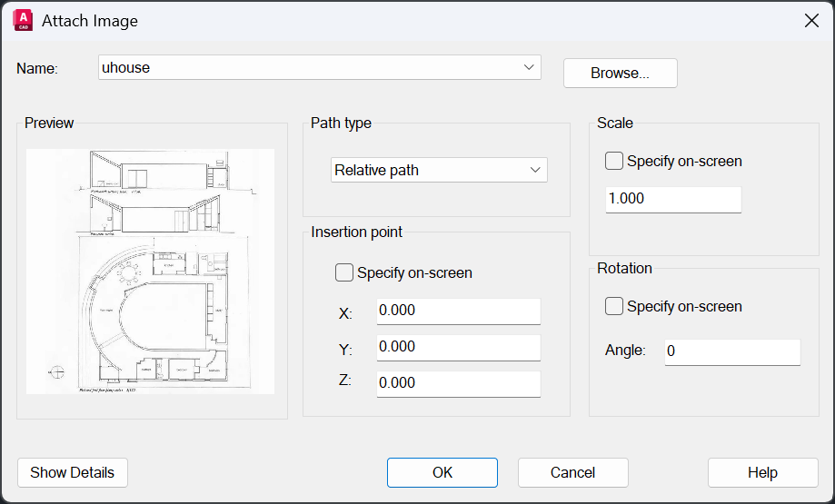Click the X coordinate input field

pyautogui.click(x=458, y=311)
